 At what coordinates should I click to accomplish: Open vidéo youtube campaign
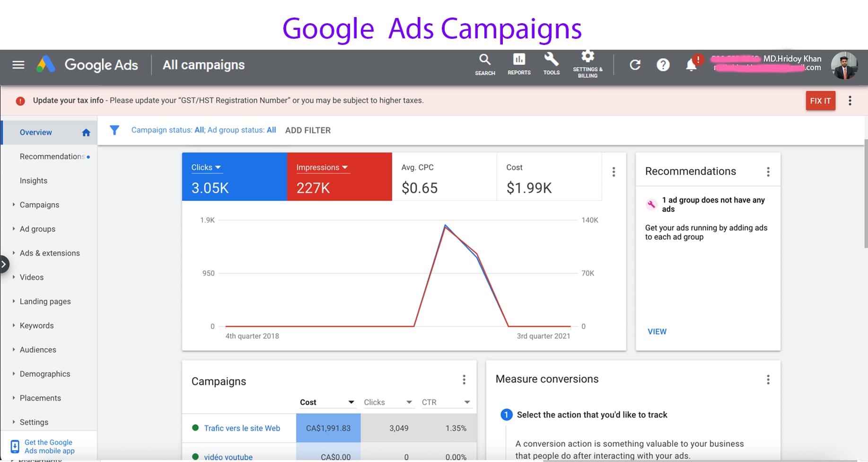(228, 457)
